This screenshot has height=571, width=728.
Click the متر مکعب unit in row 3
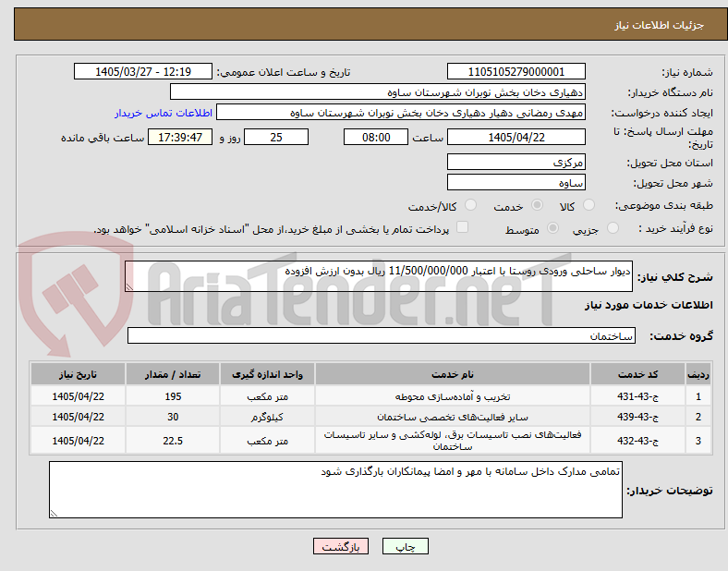267,441
